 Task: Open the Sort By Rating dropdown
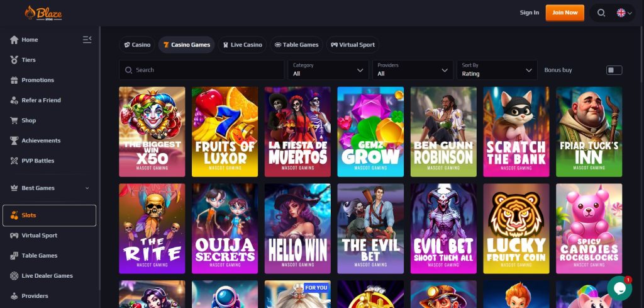(x=497, y=70)
